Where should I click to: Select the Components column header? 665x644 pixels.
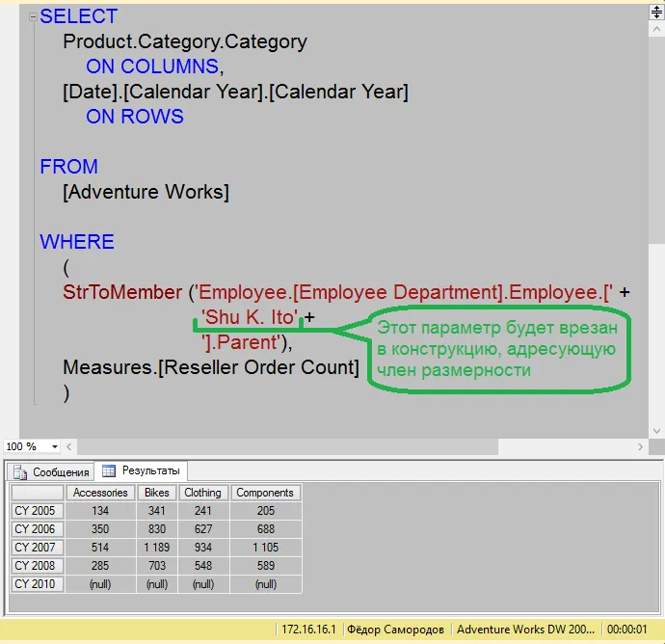click(x=265, y=493)
